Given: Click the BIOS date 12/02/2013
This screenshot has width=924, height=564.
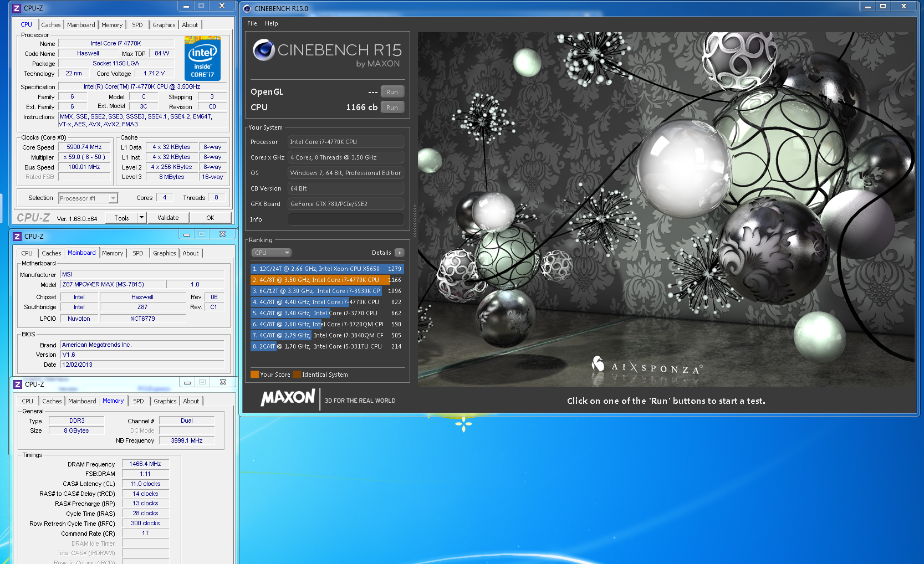Looking at the screenshot, I should (x=142, y=365).
